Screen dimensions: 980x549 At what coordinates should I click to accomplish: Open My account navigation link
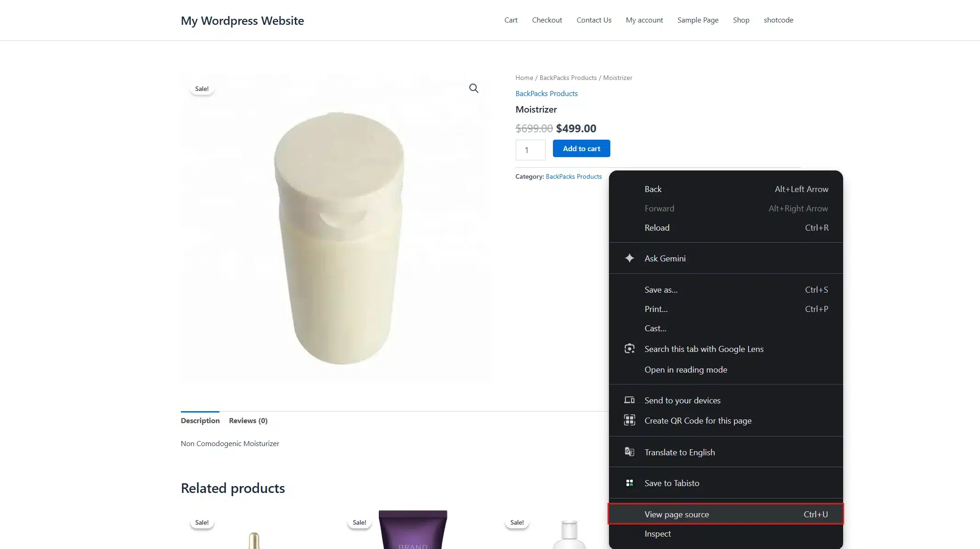click(644, 20)
